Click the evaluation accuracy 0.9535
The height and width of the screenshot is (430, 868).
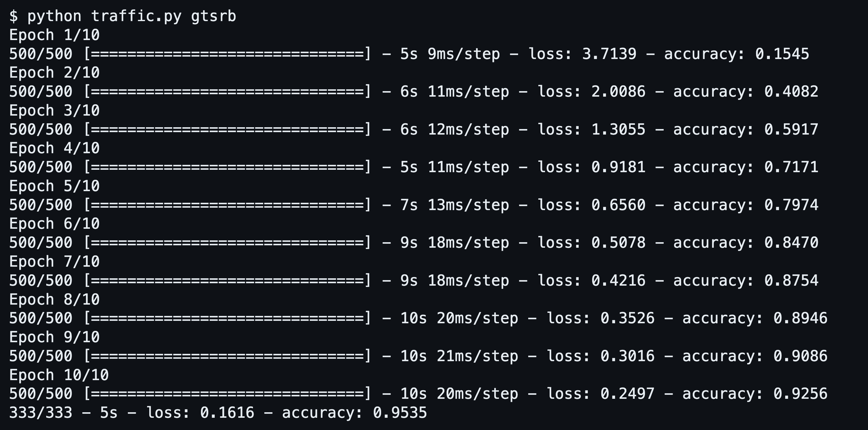(x=400, y=413)
